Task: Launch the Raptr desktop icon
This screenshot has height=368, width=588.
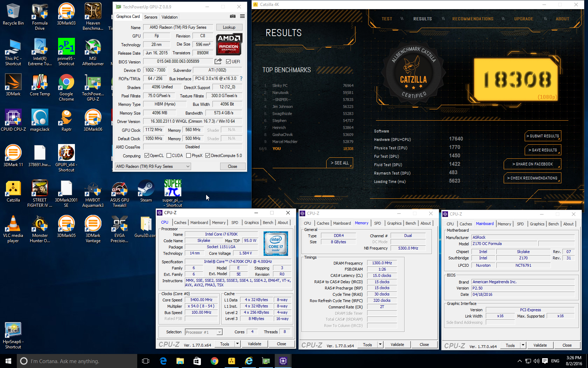Action: click(x=66, y=120)
